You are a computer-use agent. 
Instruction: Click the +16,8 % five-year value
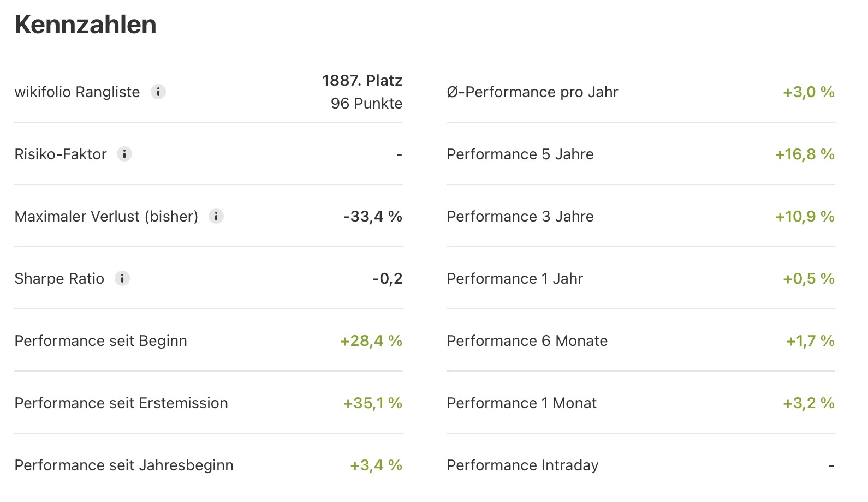(805, 154)
